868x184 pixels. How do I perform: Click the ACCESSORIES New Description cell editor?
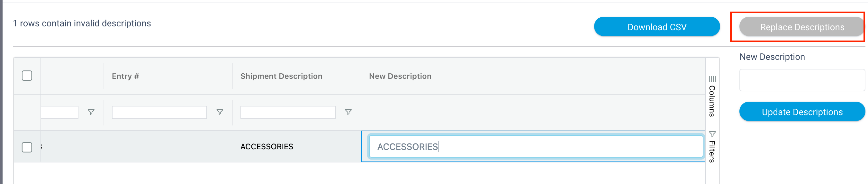[x=536, y=146]
